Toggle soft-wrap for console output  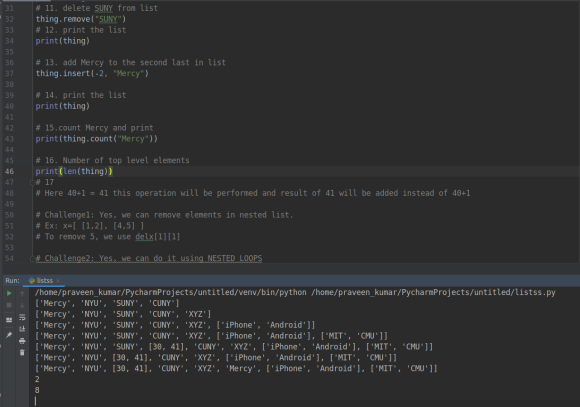pyautogui.click(x=22, y=317)
